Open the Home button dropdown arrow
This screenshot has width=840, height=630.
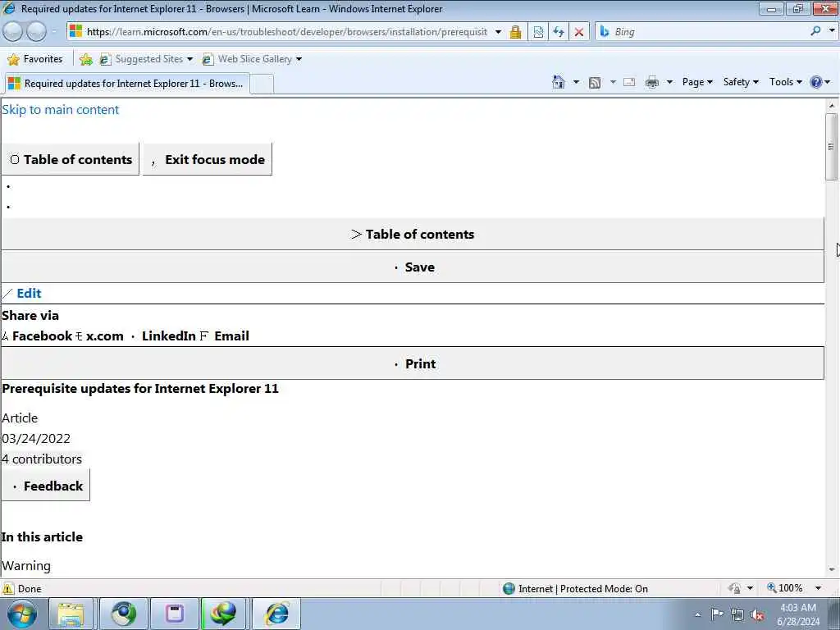click(x=576, y=82)
